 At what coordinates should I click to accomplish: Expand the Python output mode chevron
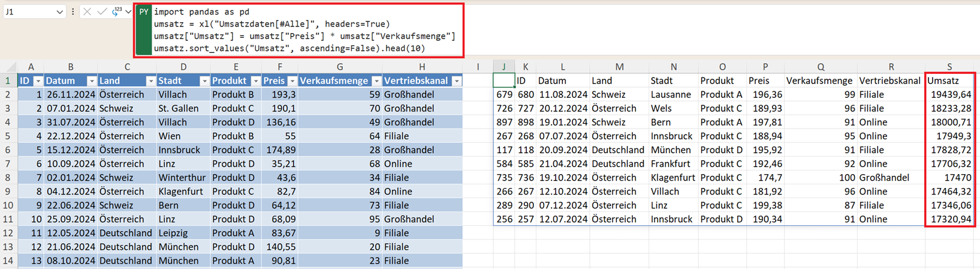click(x=128, y=12)
